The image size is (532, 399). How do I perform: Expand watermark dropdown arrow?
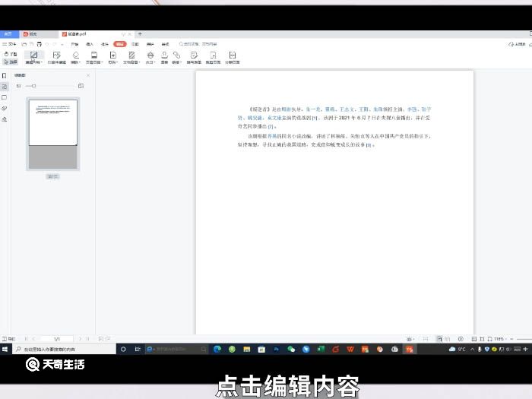click(154, 62)
